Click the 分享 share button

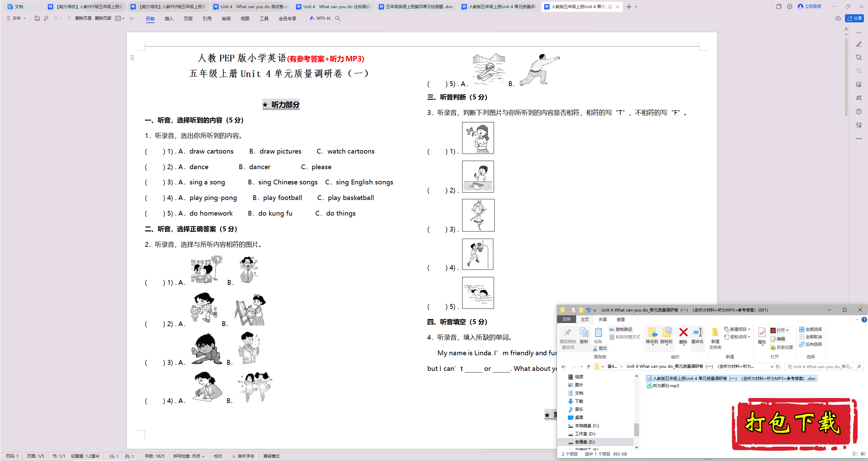[x=855, y=18]
